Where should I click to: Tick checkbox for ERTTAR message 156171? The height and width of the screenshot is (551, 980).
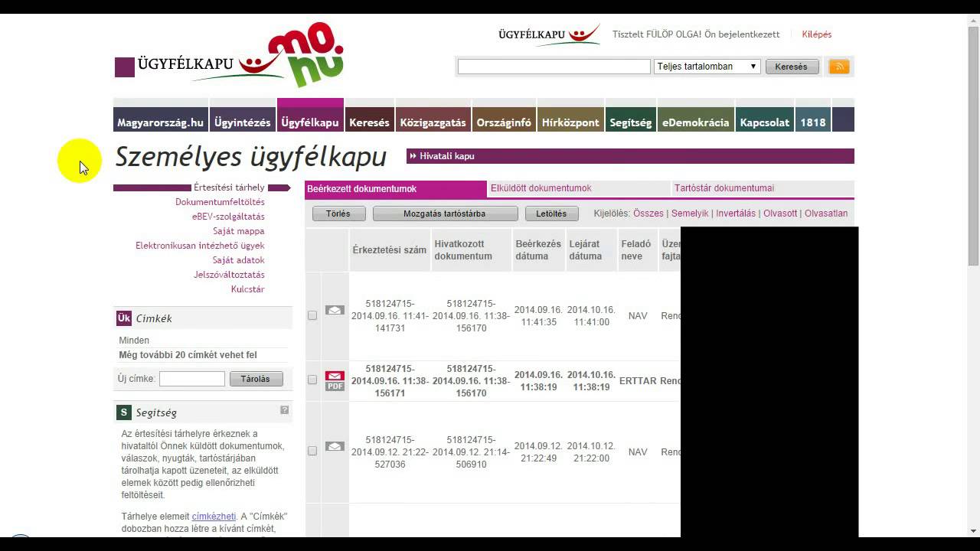pyautogui.click(x=312, y=380)
